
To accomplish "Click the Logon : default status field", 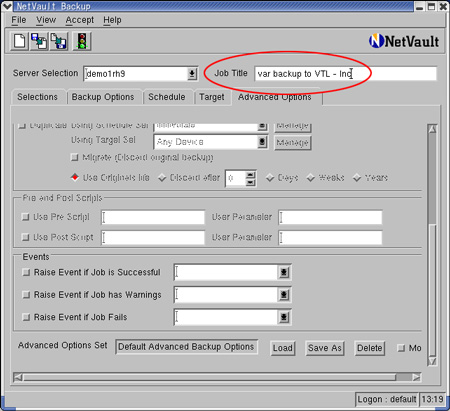I will pos(387,399).
